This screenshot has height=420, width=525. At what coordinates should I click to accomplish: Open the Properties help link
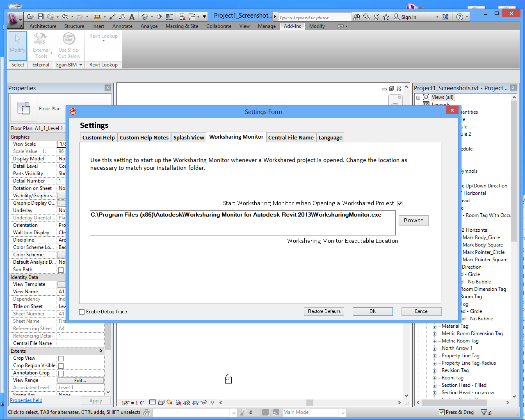26,401
